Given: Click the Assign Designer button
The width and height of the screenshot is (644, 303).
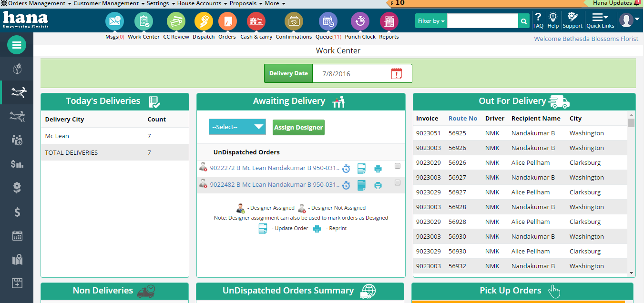Looking at the screenshot, I should point(298,128).
